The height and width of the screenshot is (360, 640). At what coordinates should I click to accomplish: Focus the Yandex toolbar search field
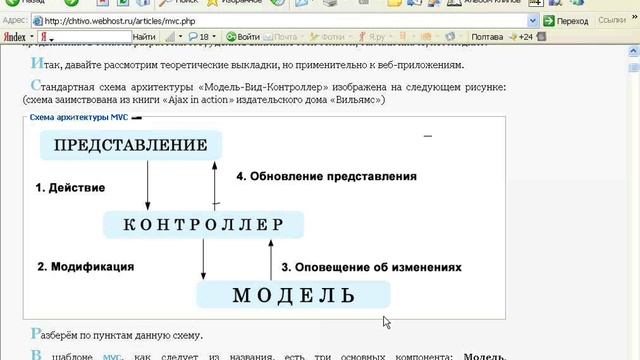84,37
